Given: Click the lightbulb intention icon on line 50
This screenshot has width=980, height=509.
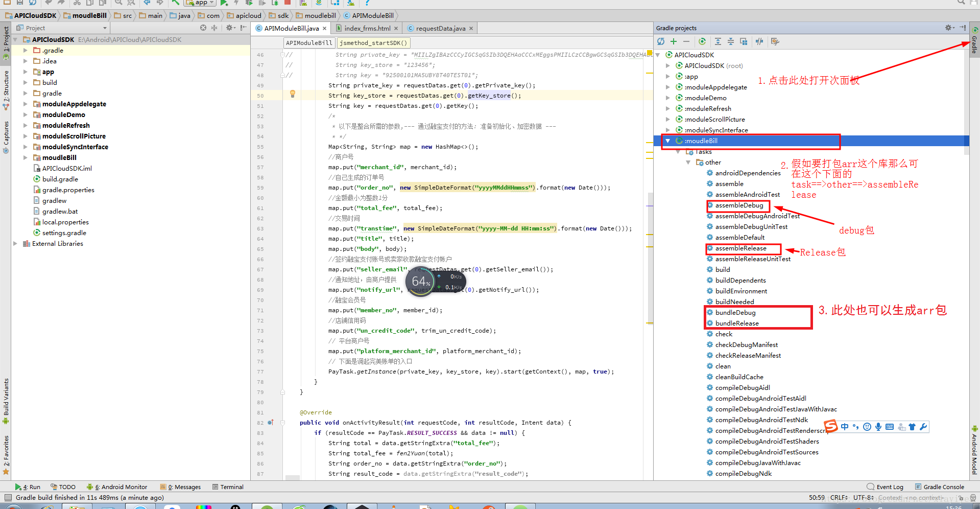Looking at the screenshot, I should (293, 94).
